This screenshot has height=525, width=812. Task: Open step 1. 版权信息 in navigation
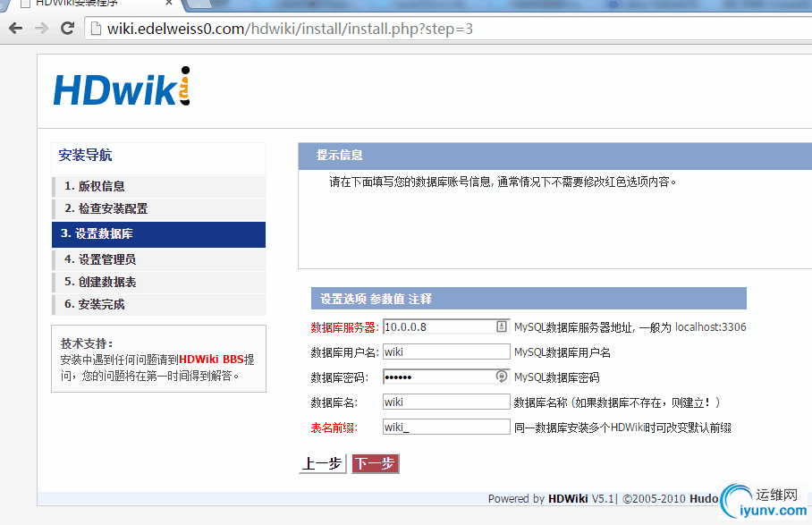[159, 186]
